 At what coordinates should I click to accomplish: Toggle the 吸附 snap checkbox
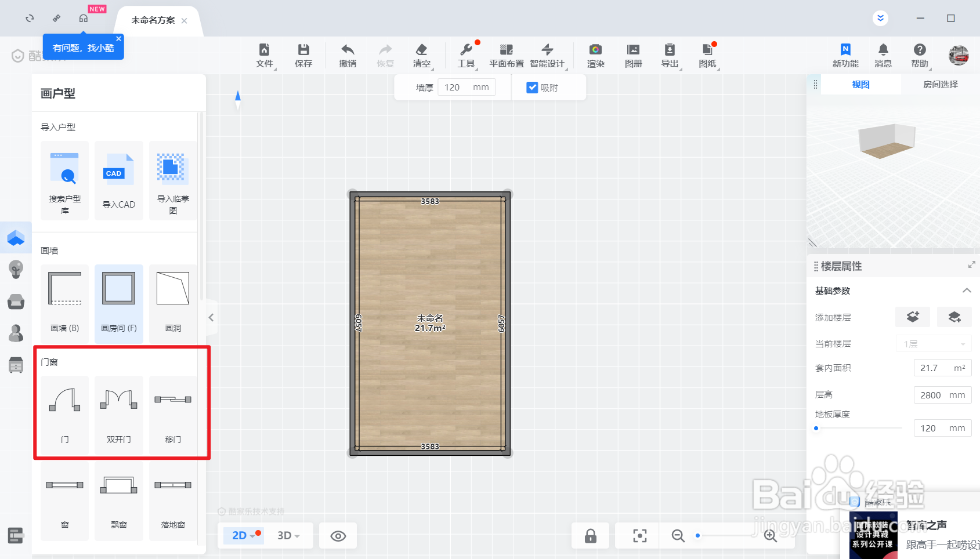pos(532,88)
